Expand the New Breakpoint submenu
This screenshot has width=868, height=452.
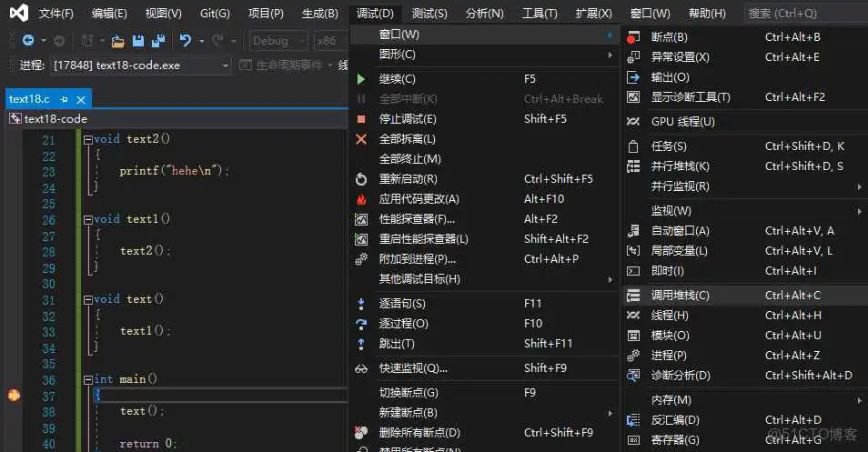(485, 413)
